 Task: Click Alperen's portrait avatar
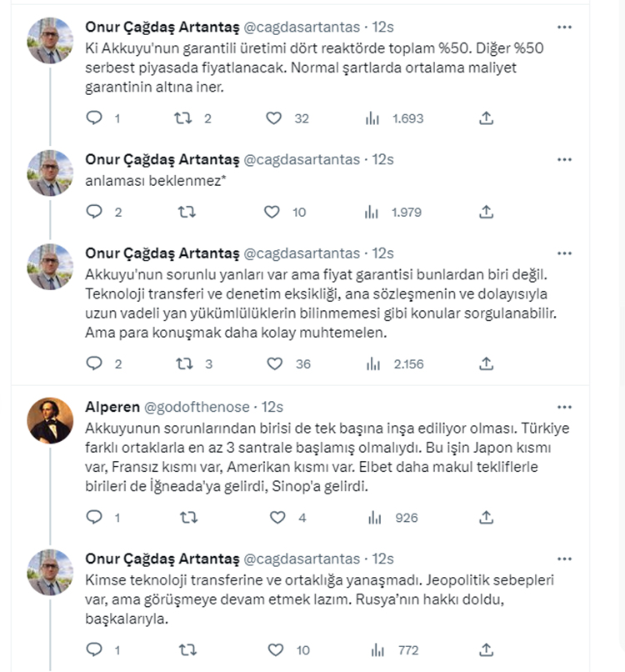pos(50,420)
